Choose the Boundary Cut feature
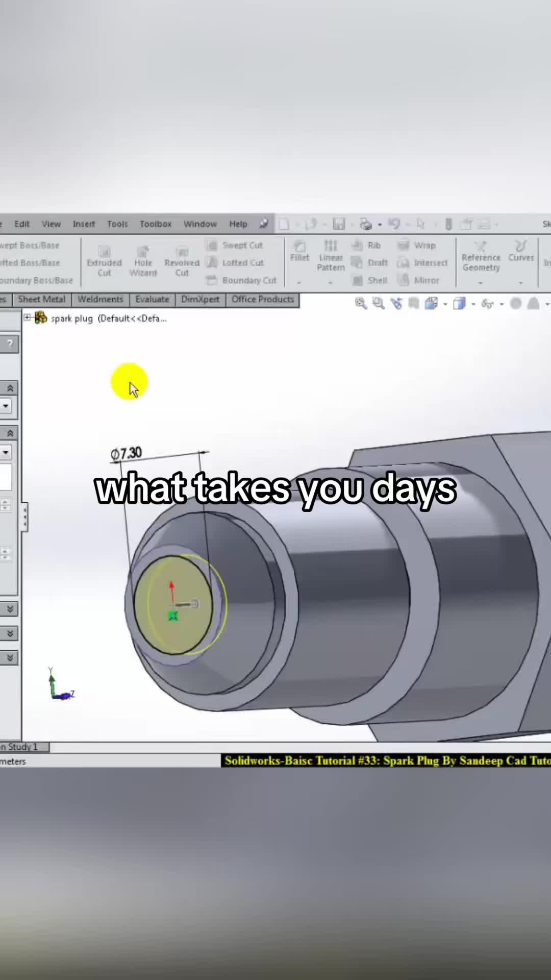This screenshot has width=551, height=980. click(241, 280)
